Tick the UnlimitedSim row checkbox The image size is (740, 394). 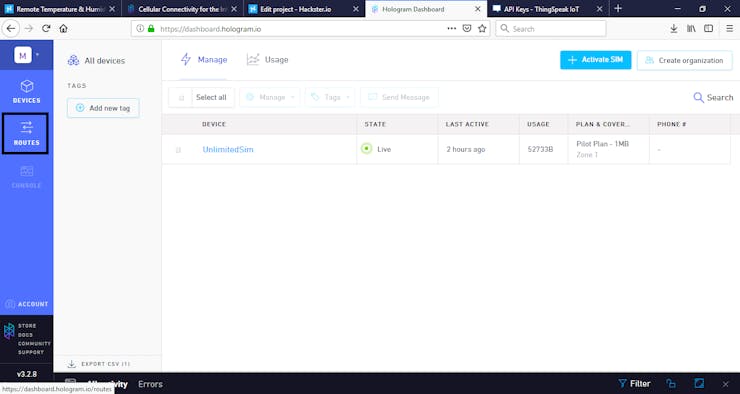pos(178,150)
